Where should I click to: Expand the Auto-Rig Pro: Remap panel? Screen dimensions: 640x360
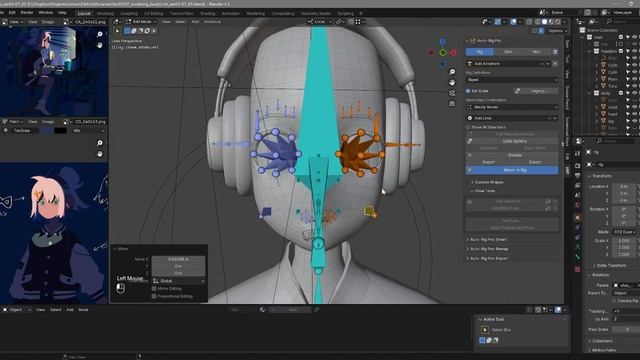(x=488, y=249)
